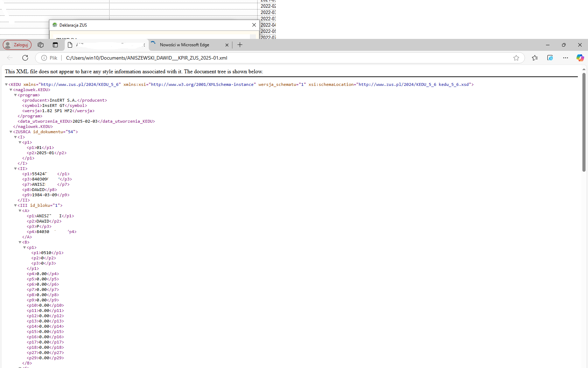Switch to Nowości w Microsoft Edge tab
The width and height of the screenshot is (588, 368).
pyautogui.click(x=184, y=45)
